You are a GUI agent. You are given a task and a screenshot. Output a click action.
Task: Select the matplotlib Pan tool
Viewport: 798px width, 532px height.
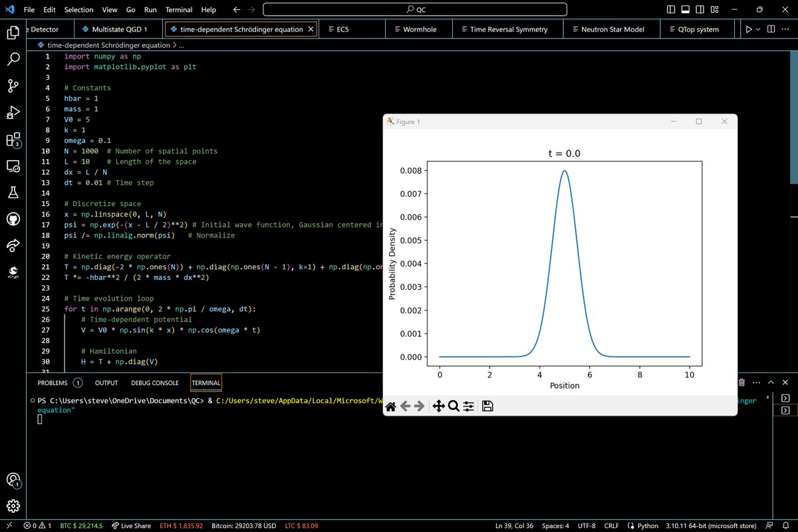coord(438,406)
